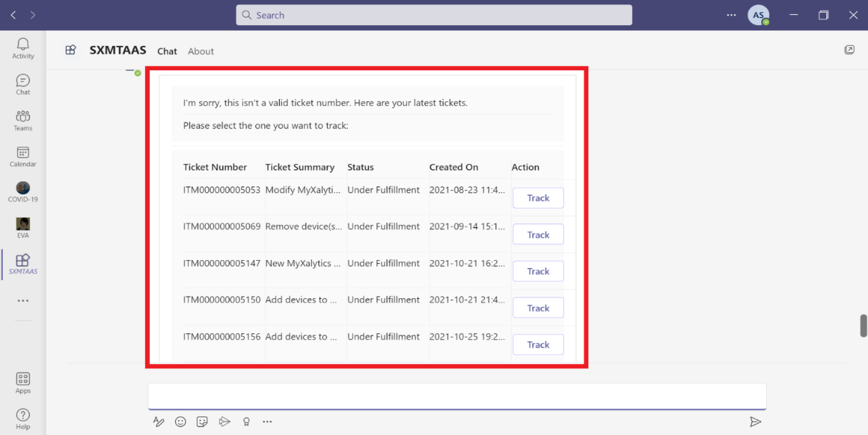Open more options in the title bar
Image resolution: width=868 pixels, height=435 pixels.
pos(731,14)
